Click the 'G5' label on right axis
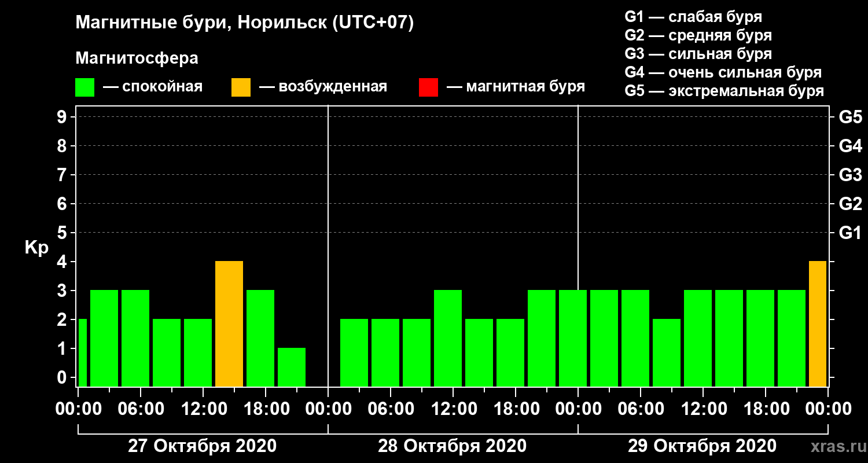This screenshot has width=868, height=463. 850,117
